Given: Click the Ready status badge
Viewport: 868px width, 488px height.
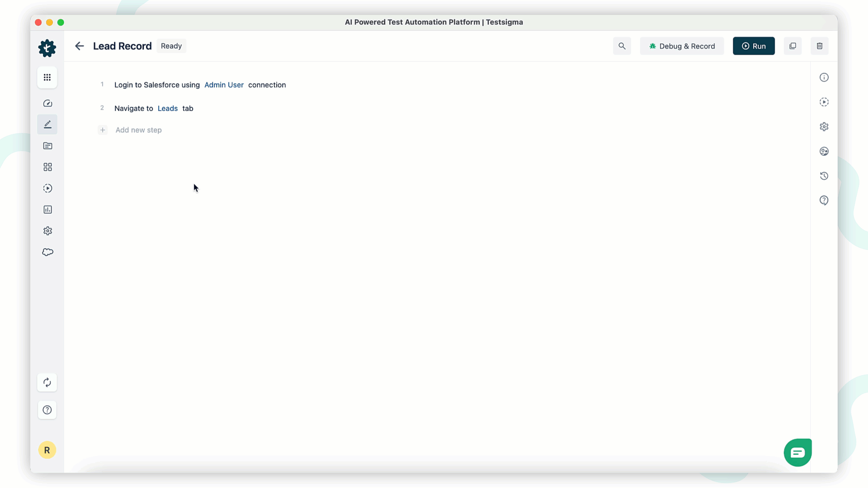Looking at the screenshot, I should click(171, 46).
